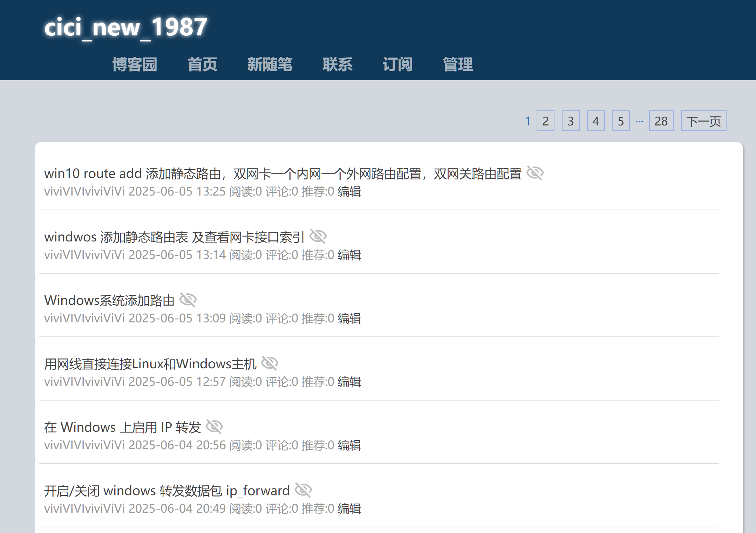This screenshot has width=756, height=533.
Task: Click hidden-eye icon beside win10 route add post
Action: pos(534,173)
